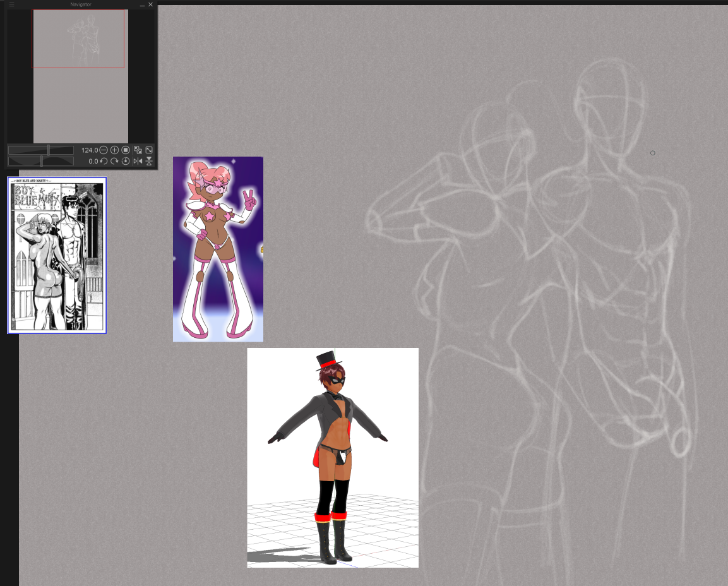The image size is (728, 586).
Task: Flip the canvas horizontally
Action: (138, 161)
